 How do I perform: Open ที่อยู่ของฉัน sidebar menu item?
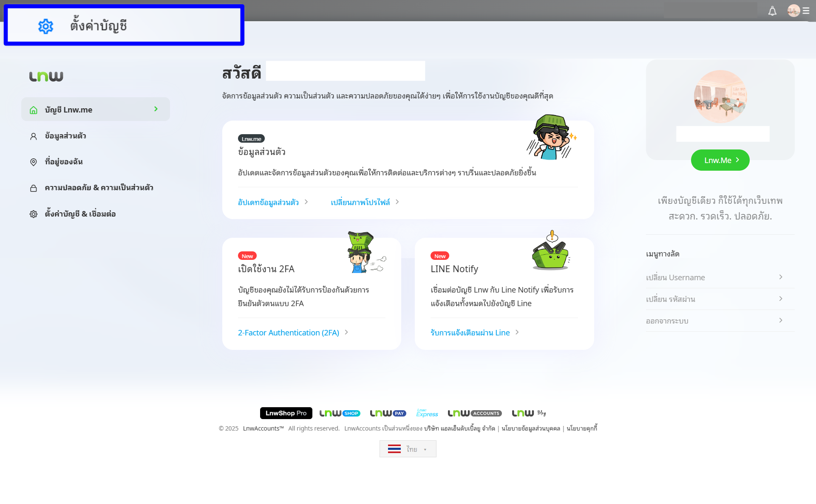[64, 162]
